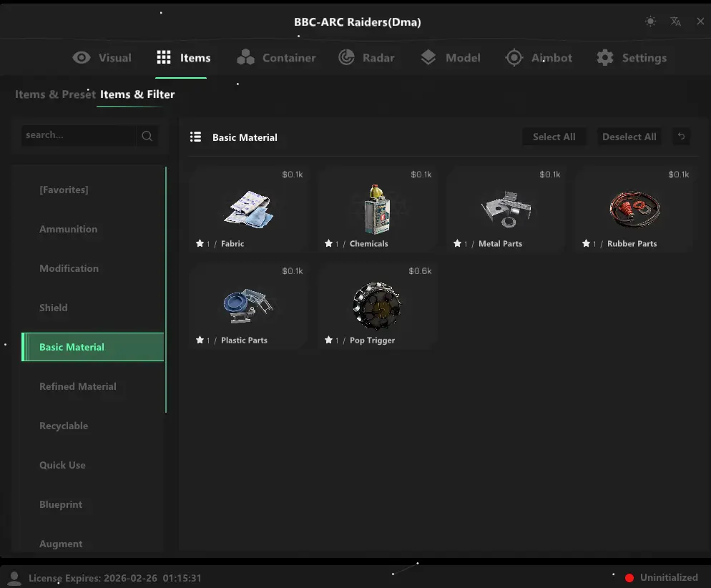The height and width of the screenshot is (588, 711).
Task: Click the list icon beside Basic Material header
Action: pyautogui.click(x=195, y=137)
